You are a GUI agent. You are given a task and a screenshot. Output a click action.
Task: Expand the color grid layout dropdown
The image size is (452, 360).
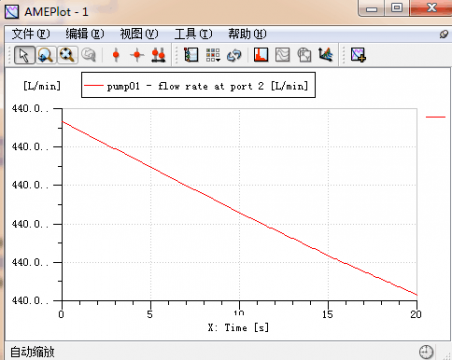click(x=213, y=55)
